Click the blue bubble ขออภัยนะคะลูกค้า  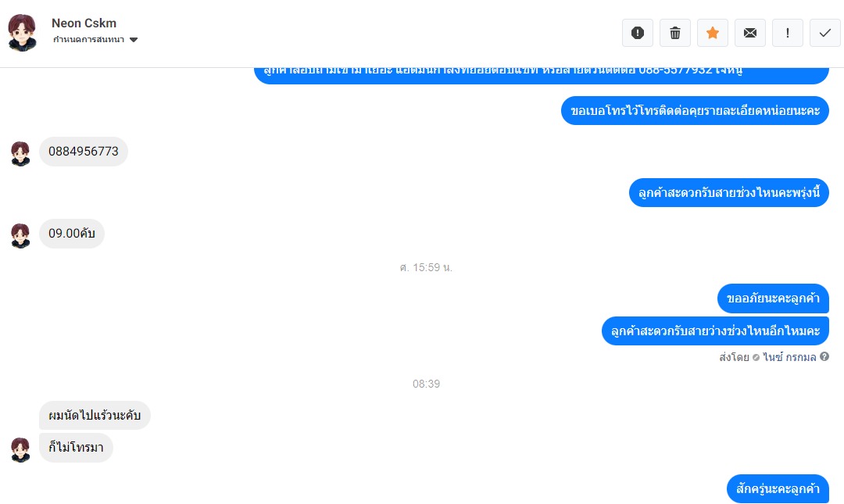(773, 298)
